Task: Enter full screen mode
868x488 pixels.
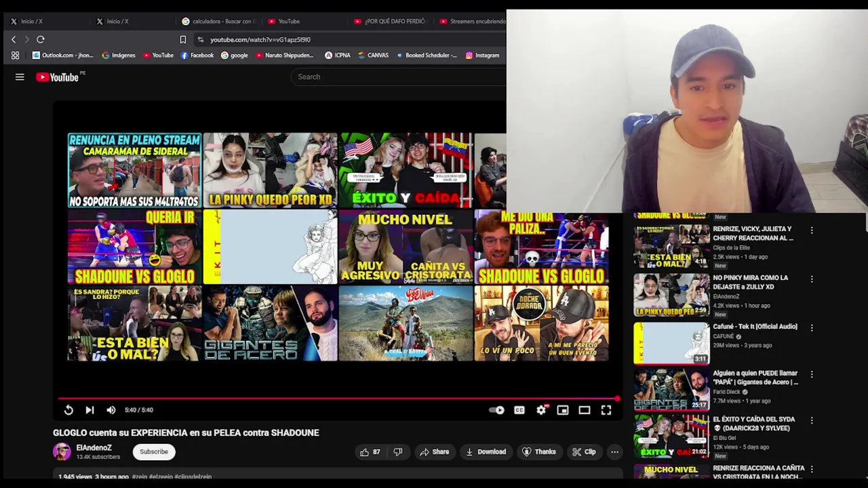Action: tap(606, 410)
